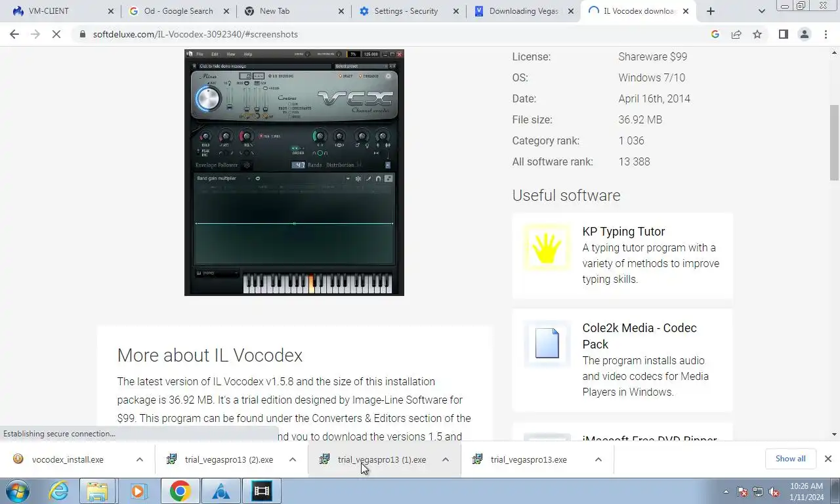Open a new tab with plus button
This screenshot has width=840, height=504.
point(711,11)
